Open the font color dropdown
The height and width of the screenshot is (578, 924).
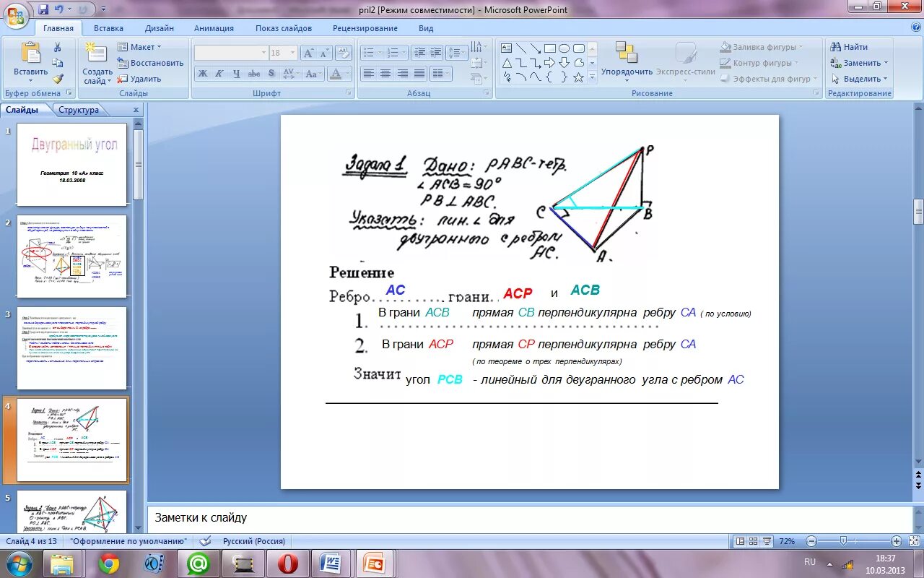click(x=347, y=74)
